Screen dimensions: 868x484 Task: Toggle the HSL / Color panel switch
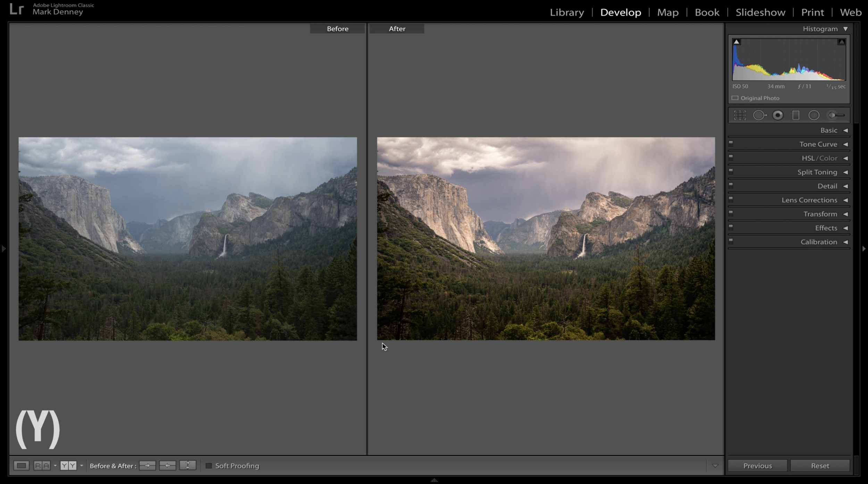click(x=731, y=157)
